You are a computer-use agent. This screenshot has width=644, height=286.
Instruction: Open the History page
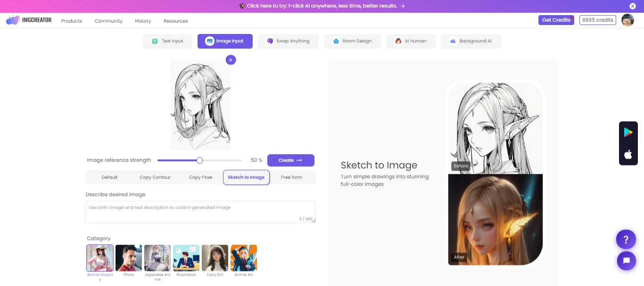143,21
